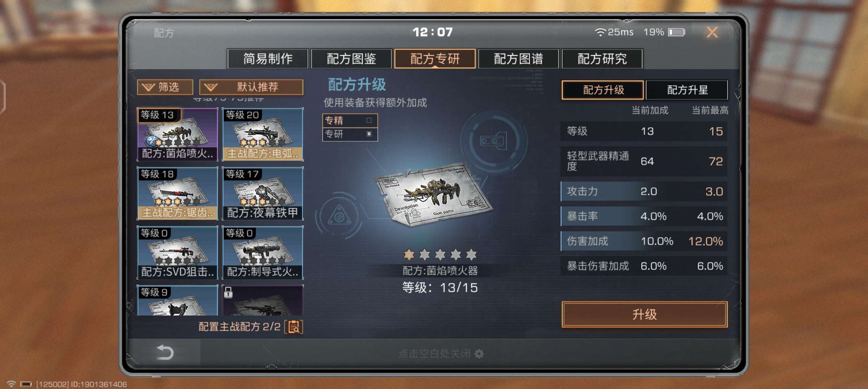
Task: Tap the back arrow icon at bottom left
Action: 165,352
